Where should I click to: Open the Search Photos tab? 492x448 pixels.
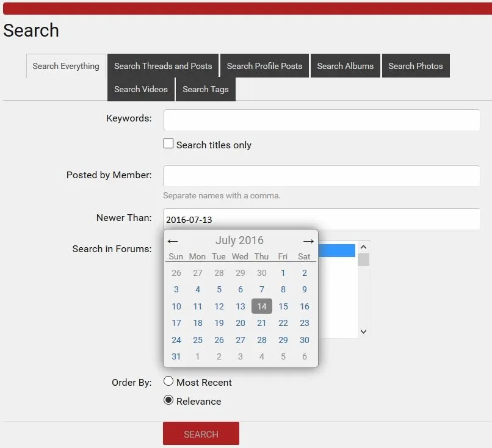tap(416, 66)
